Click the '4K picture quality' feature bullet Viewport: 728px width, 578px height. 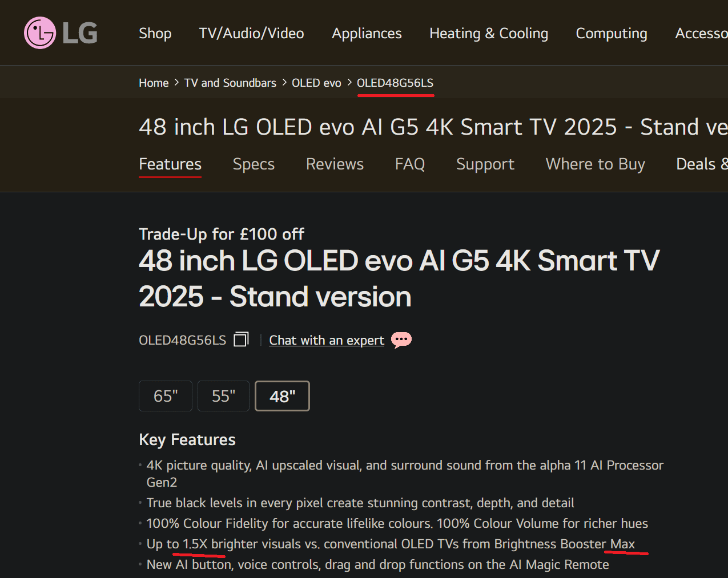[405, 474]
